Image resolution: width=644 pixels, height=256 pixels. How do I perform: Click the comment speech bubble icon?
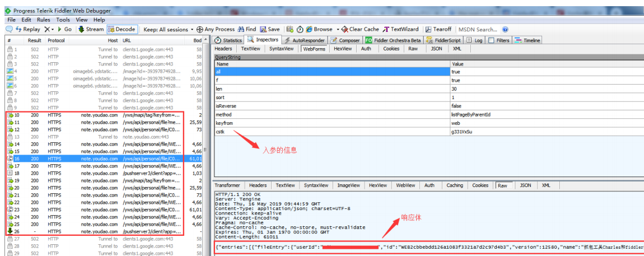9,29
